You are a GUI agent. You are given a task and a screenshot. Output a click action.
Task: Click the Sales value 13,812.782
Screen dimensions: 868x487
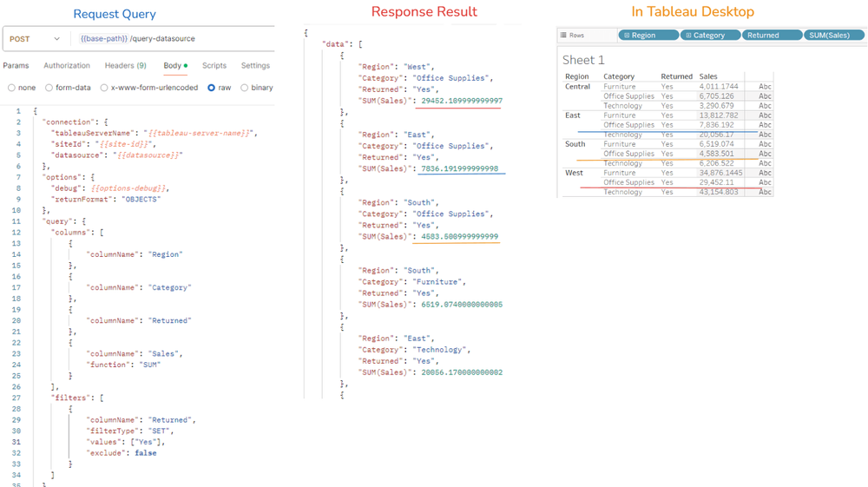(719, 115)
